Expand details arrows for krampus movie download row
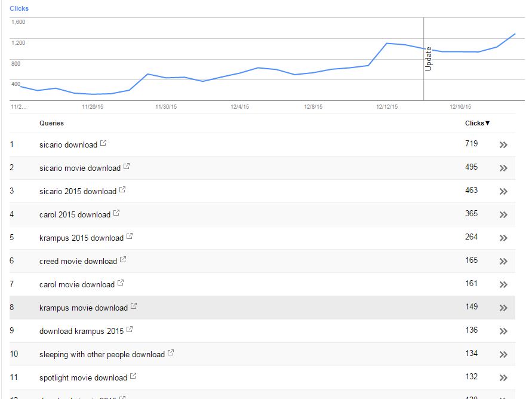532x399 pixels. click(503, 308)
